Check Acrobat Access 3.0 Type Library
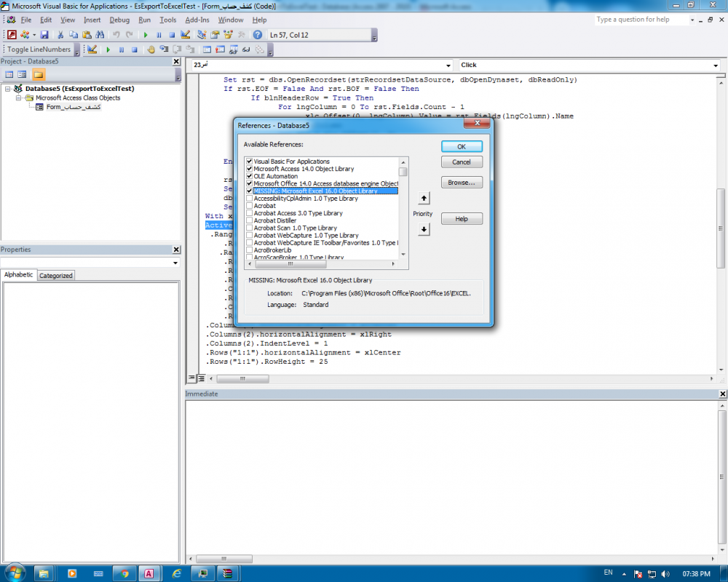Viewport: 728px width, 582px height. 249,213
